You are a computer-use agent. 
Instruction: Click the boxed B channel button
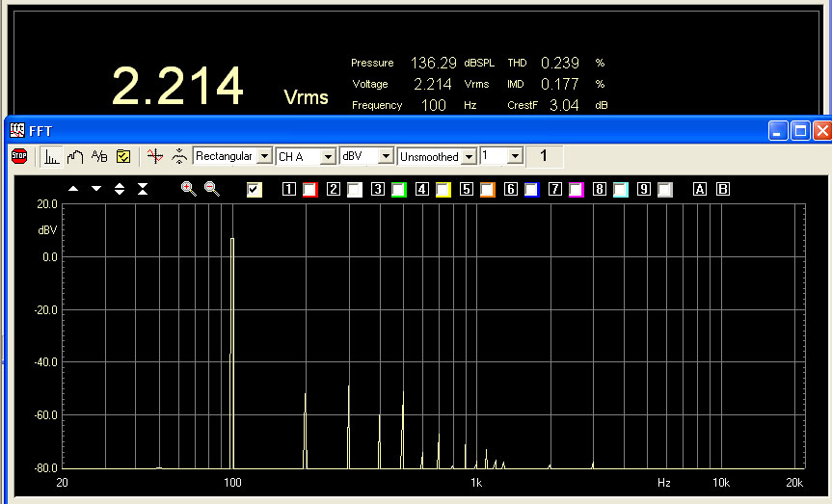click(x=723, y=190)
